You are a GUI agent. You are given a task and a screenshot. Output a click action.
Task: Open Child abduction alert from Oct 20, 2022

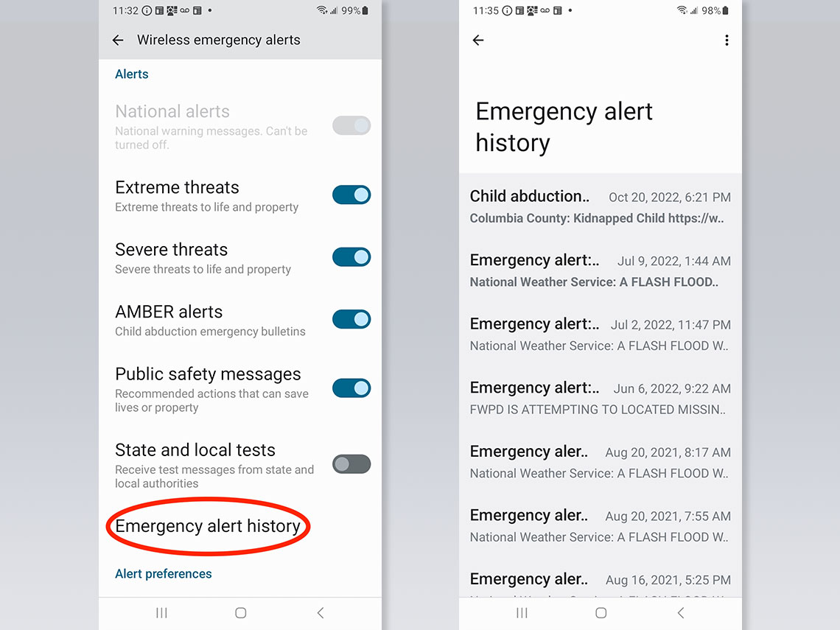pyautogui.click(x=600, y=206)
